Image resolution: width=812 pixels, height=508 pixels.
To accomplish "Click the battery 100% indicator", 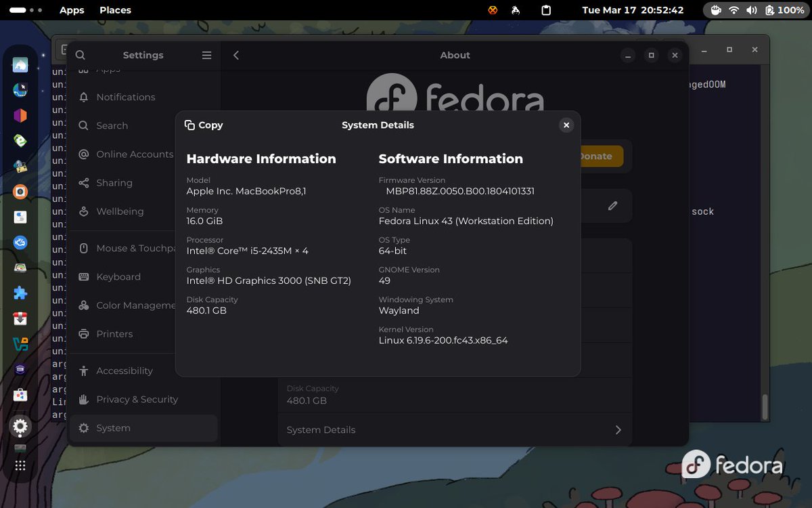I will [x=785, y=10].
